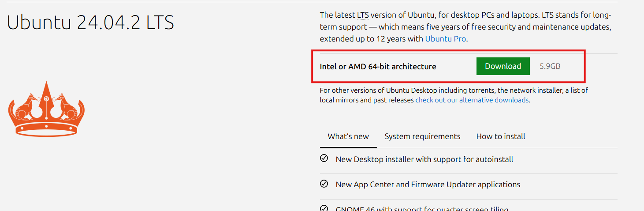644x211 pixels.
Task: Click the Ubuntu 24.04.2 LTS heading
Action: pos(90,22)
